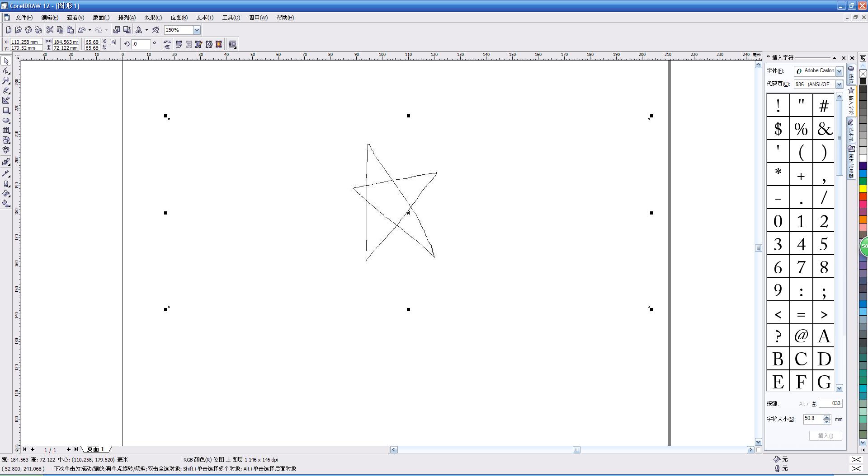The height and width of the screenshot is (476, 868).
Task: Click the Trace Bitmap icon
Action: (199, 44)
